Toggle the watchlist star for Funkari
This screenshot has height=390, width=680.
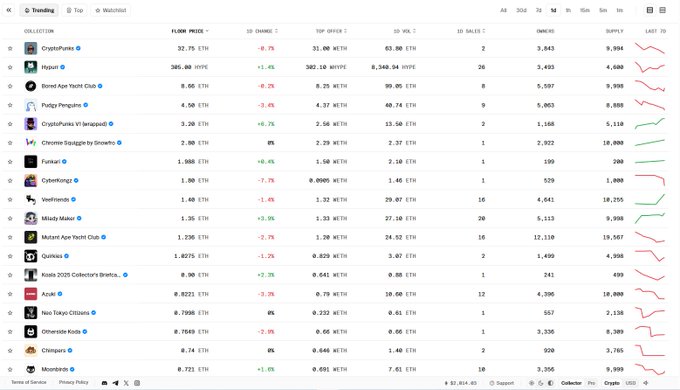pos(10,162)
